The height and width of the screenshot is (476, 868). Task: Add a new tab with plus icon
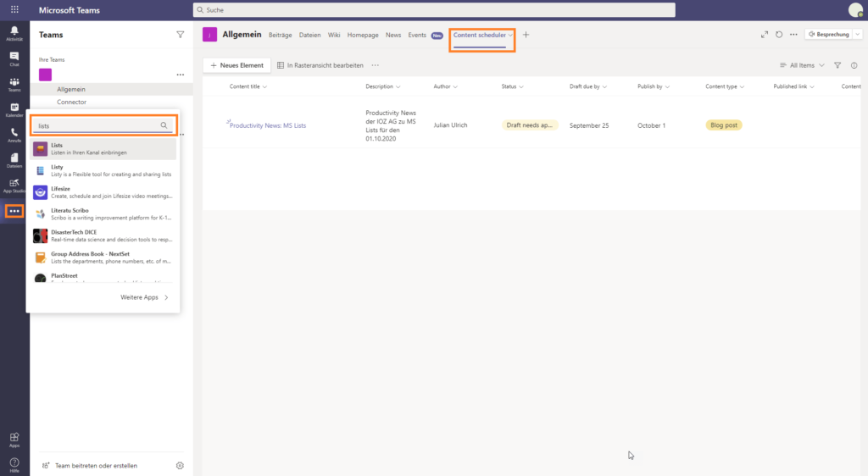pyautogui.click(x=526, y=35)
